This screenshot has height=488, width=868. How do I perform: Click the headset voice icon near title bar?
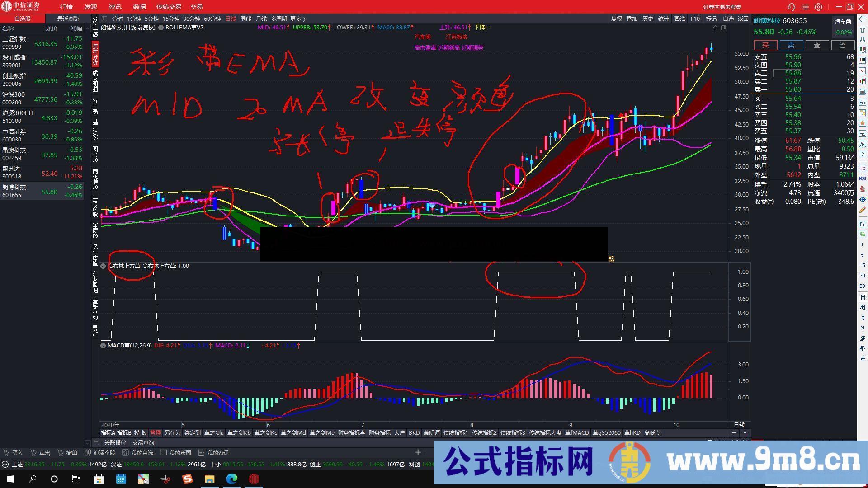coord(791,7)
